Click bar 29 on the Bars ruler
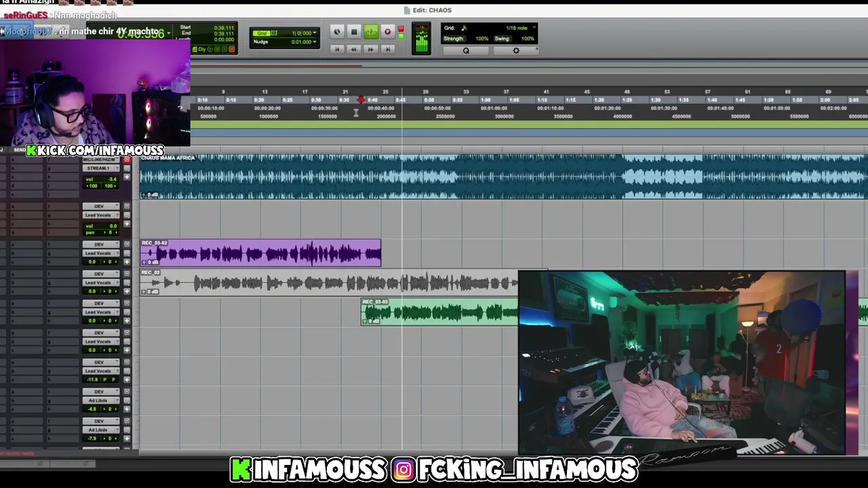This screenshot has height=488, width=868. point(425,91)
